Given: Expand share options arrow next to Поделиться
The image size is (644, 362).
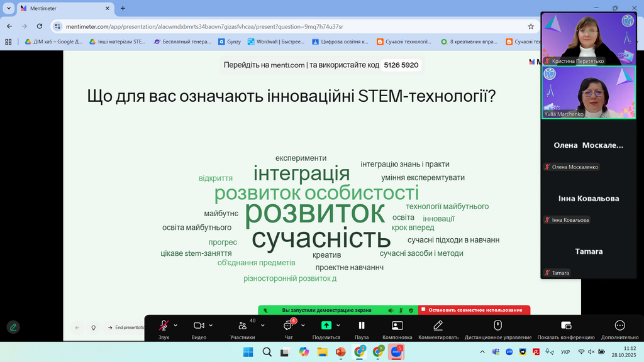Looking at the screenshot, I should click(x=338, y=326).
